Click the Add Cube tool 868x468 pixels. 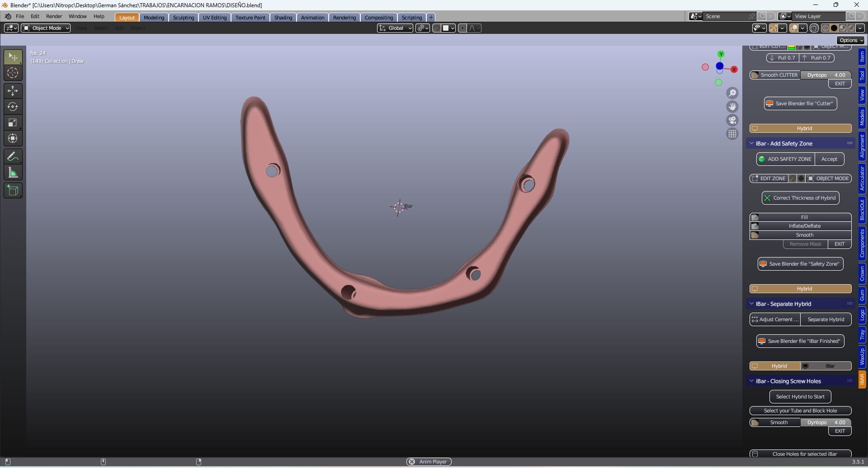pos(13,191)
